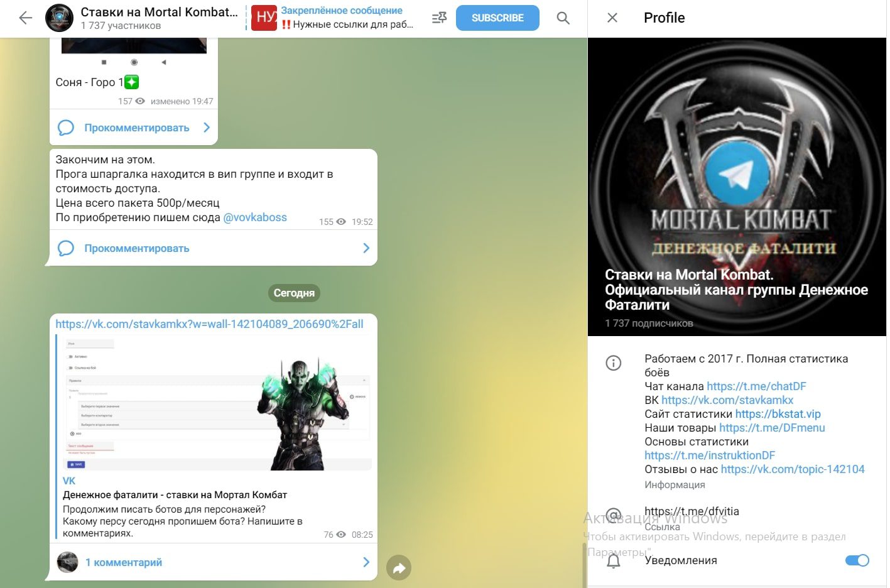This screenshot has height=588, width=890.
Task: Click the "Profile" panel heading
Action: click(664, 18)
